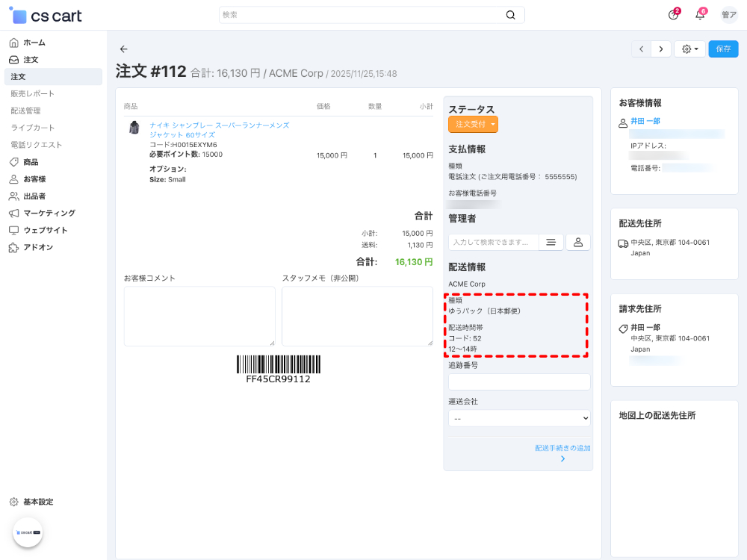Click the 管ア admin avatar icon
The height and width of the screenshot is (560, 747).
pos(727,15)
